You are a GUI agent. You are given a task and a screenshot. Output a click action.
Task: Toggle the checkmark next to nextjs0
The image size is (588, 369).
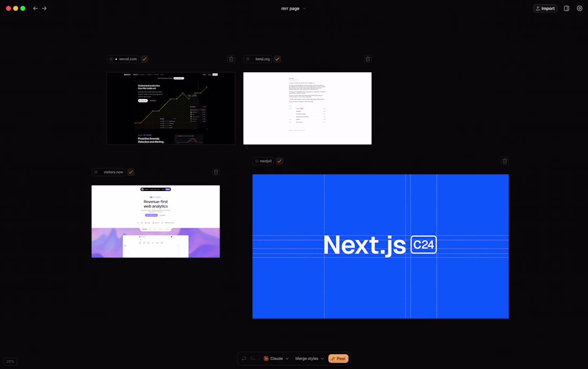[280, 161]
